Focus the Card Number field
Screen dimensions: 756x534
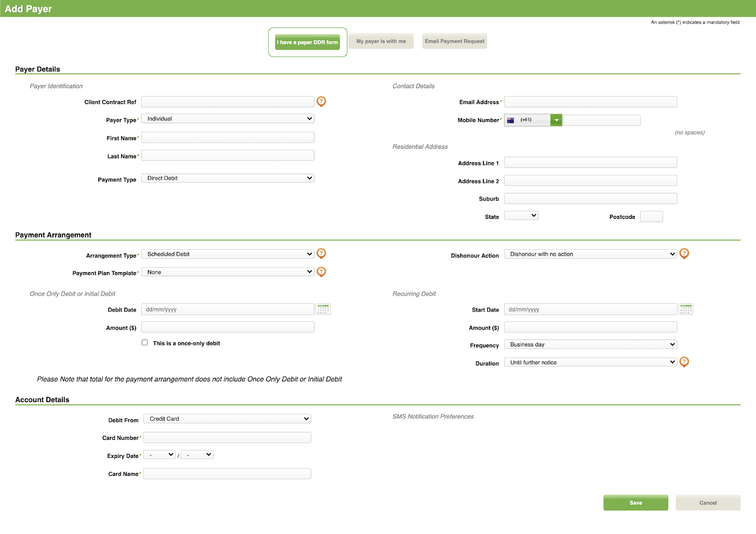[x=227, y=438]
